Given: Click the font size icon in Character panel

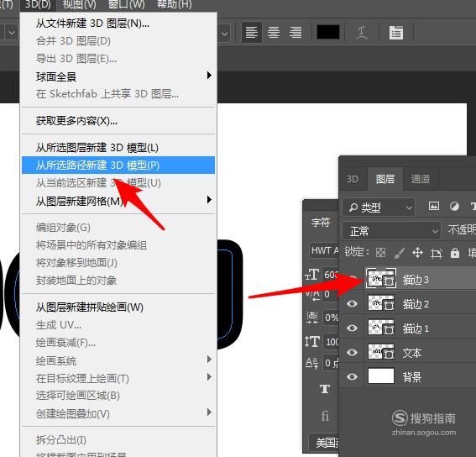Looking at the screenshot, I should pyautogui.click(x=312, y=275).
